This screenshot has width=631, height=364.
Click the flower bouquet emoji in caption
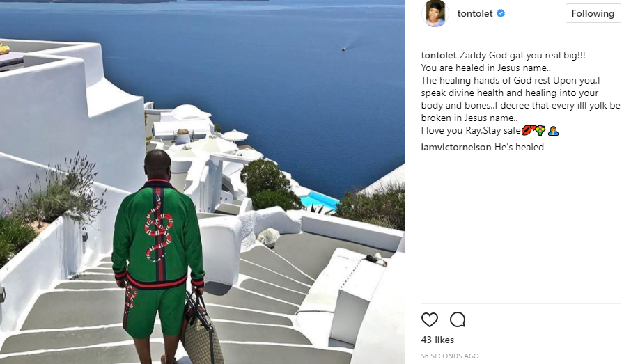tap(540, 130)
